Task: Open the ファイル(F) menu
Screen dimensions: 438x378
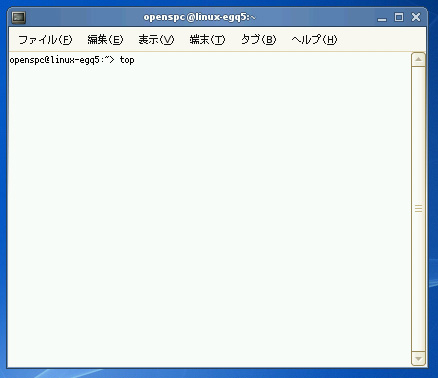Action: click(x=45, y=40)
